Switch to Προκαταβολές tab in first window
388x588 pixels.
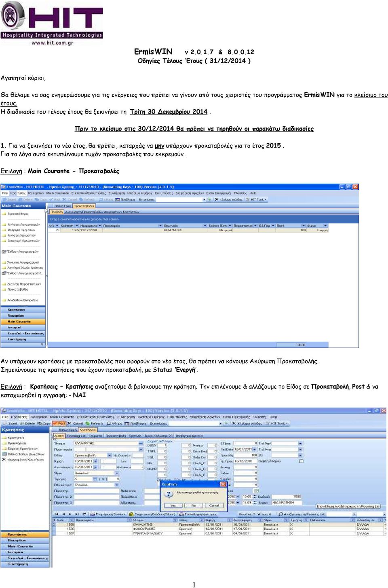84,206
